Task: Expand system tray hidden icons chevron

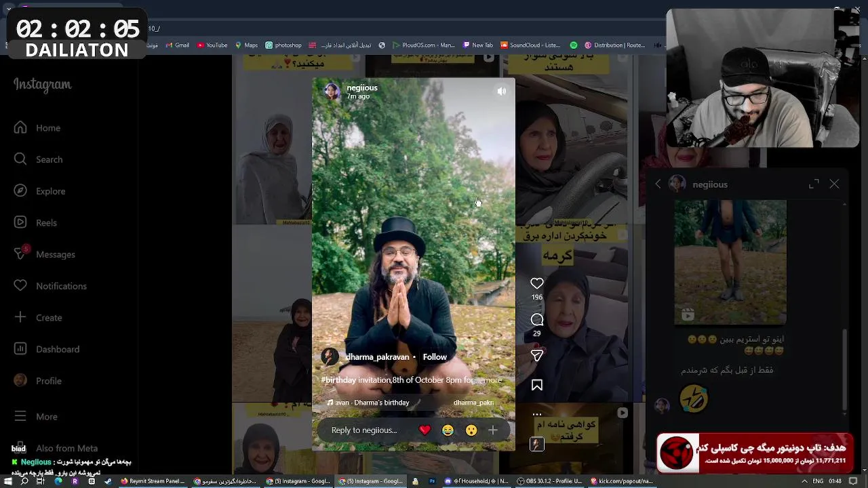Action: click(804, 481)
